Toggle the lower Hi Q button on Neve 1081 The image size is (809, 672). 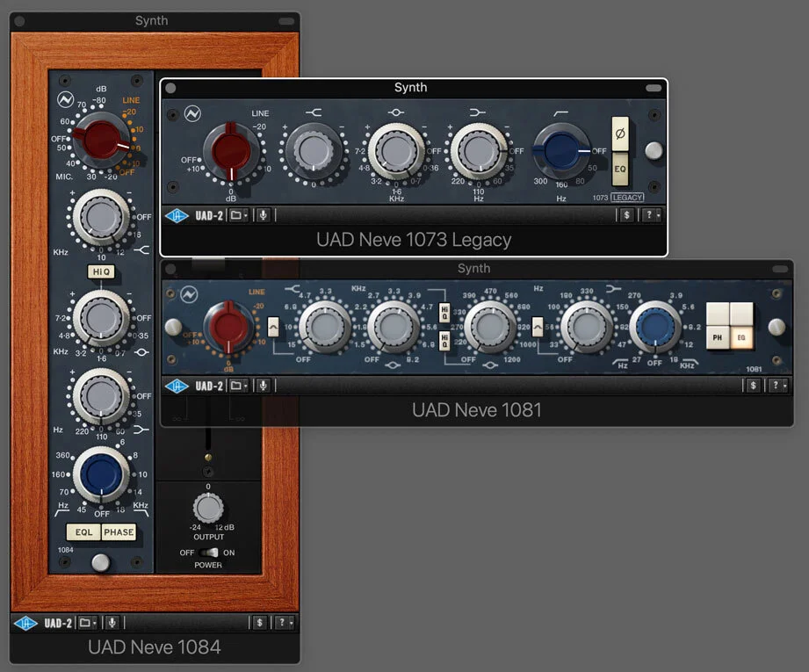tap(444, 341)
